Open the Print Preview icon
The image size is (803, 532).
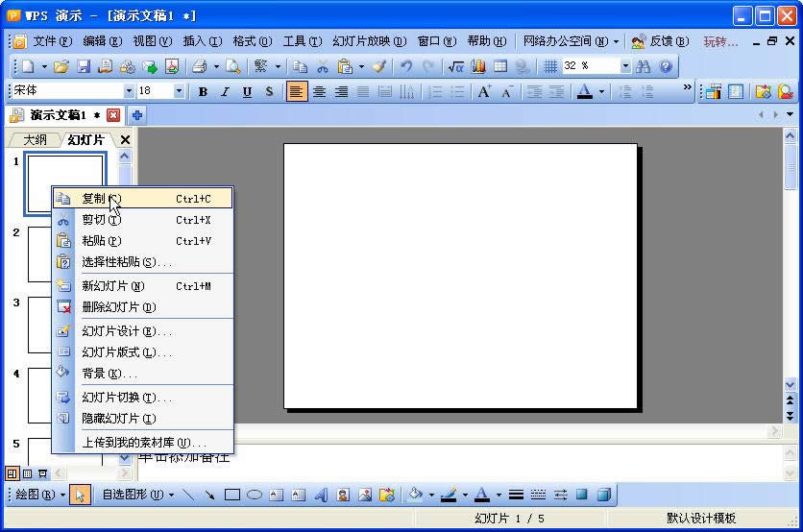coord(232,66)
